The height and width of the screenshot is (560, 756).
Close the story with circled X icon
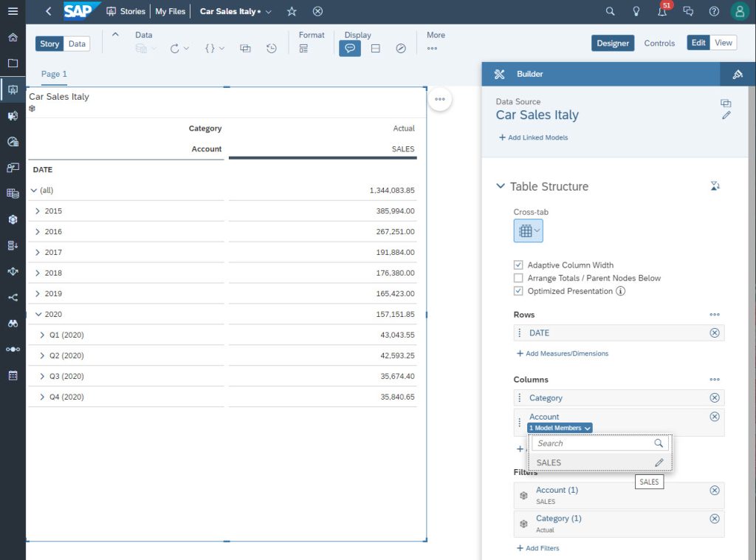coord(317,12)
